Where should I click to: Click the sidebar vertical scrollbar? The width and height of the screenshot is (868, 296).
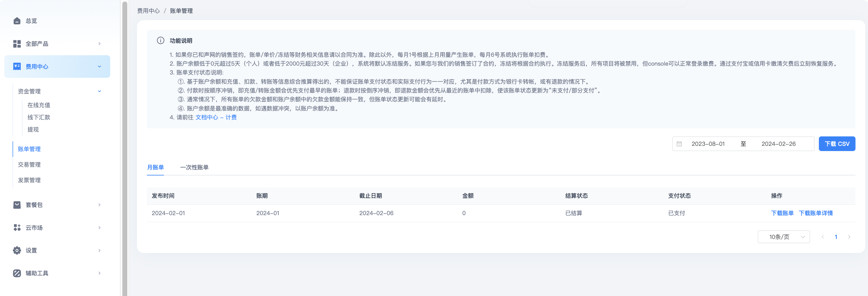point(125,148)
